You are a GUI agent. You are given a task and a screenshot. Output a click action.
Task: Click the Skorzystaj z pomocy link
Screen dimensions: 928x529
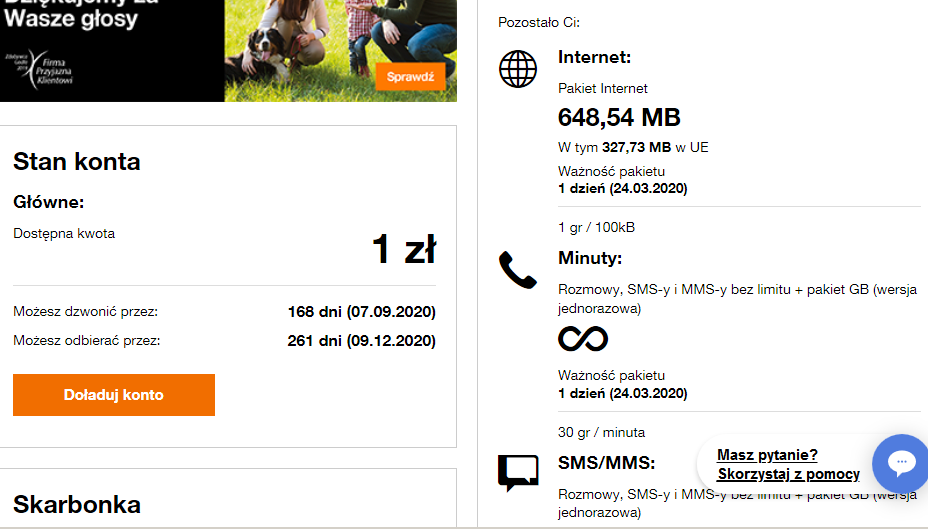tap(788, 474)
